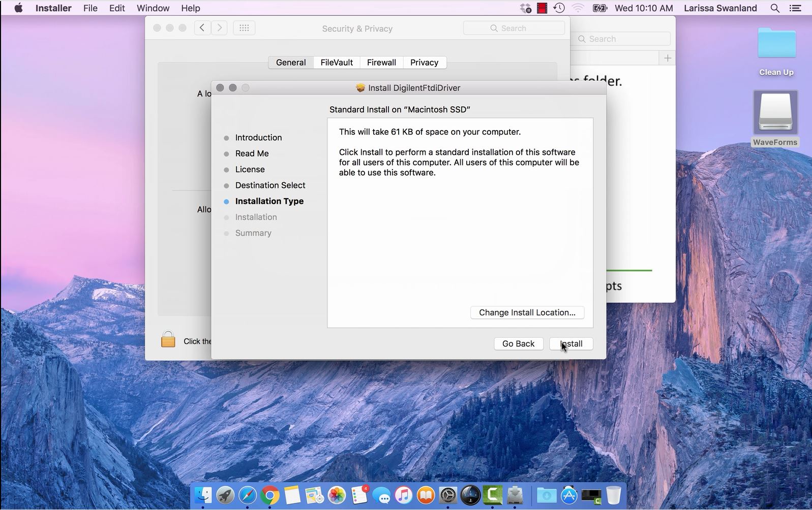The height and width of the screenshot is (510, 812).
Task: Select the Installation Type step
Action: pyautogui.click(x=269, y=201)
